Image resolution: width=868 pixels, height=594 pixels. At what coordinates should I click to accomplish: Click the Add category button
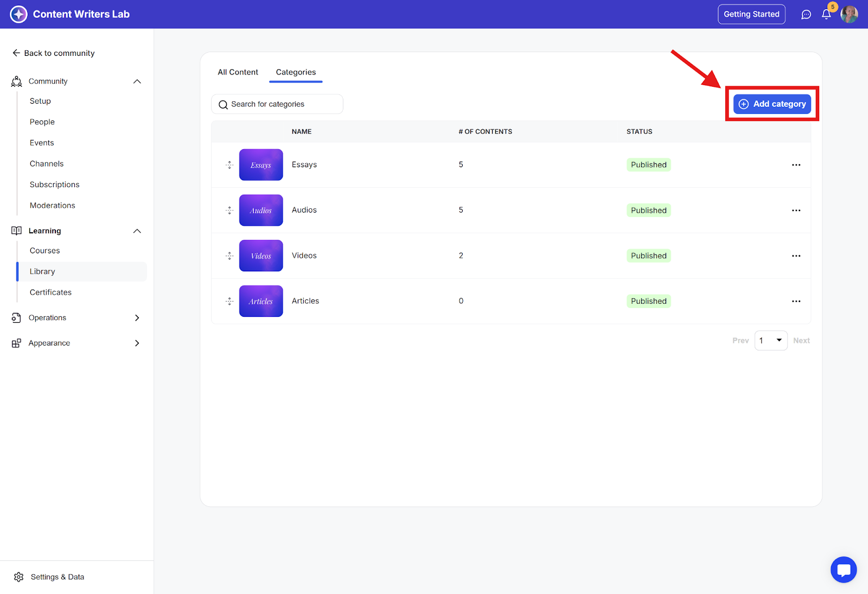tap(772, 104)
